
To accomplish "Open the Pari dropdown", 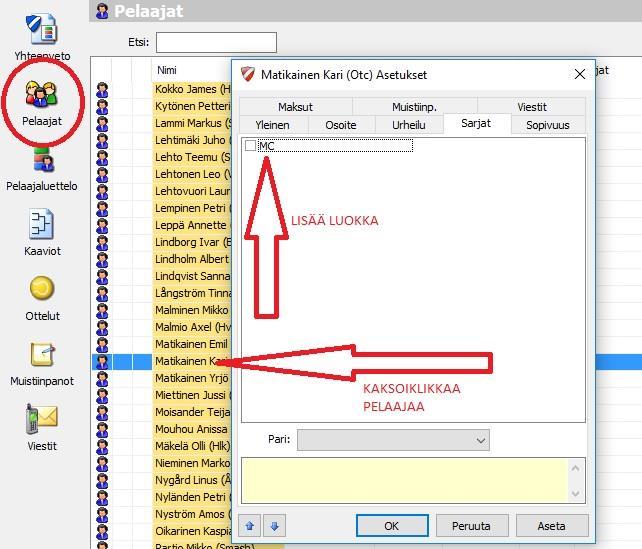I will 393,440.
